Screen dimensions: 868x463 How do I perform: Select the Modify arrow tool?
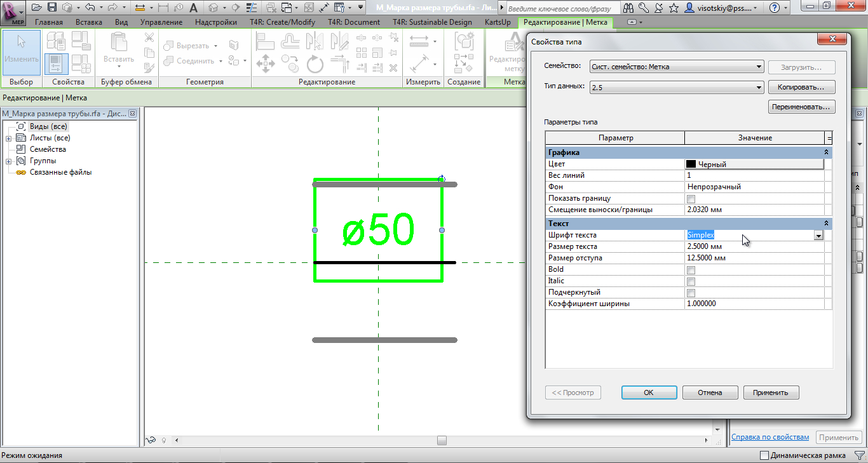tap(22, 52)
